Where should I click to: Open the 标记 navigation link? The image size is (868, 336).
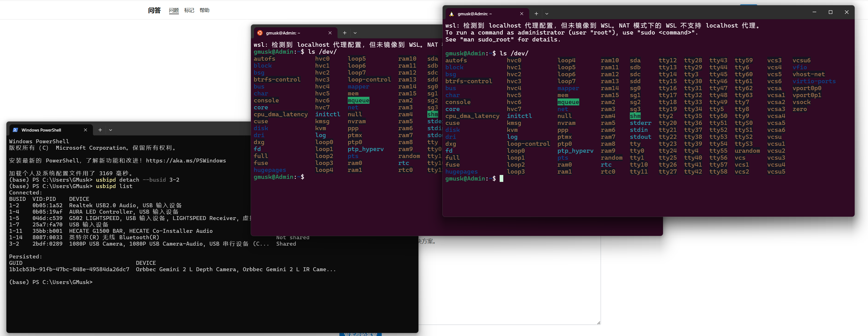189,11
